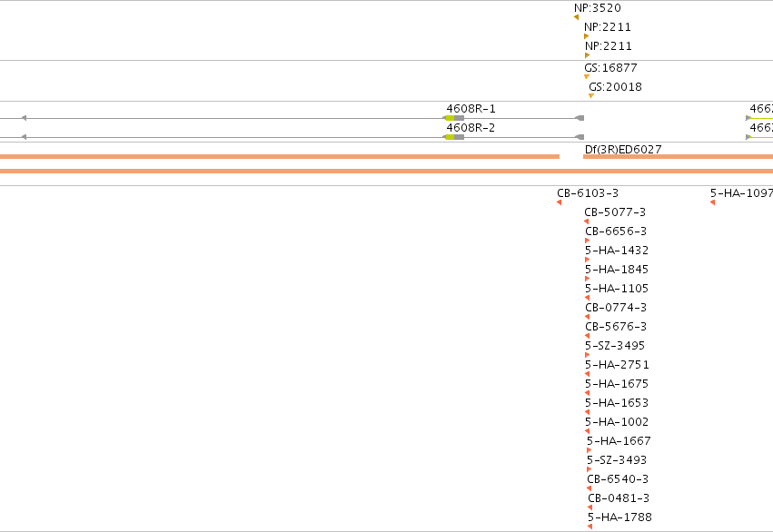Click the red arrow marker under 5-HA-1667

(x=590, y=450)
